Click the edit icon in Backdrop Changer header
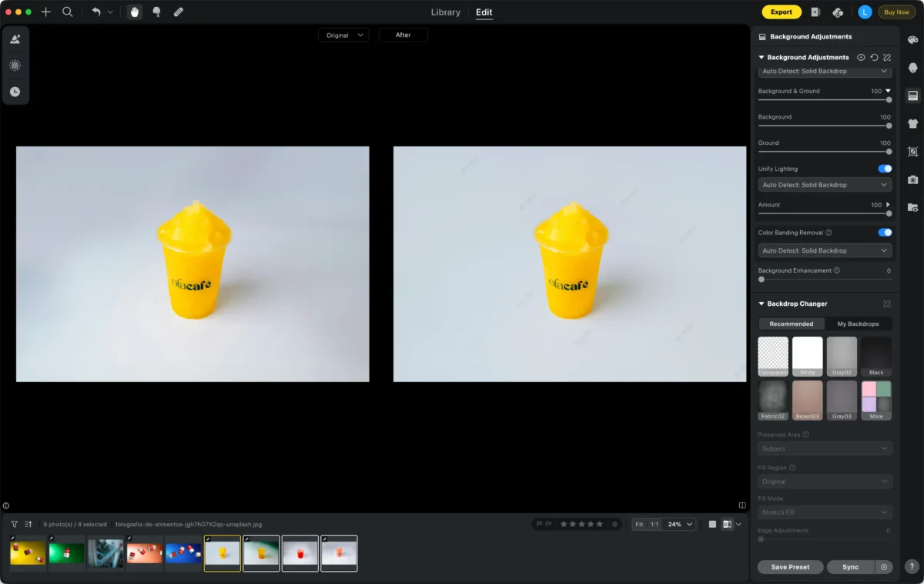Screen dimensions: 924x584 pos(887,304)
